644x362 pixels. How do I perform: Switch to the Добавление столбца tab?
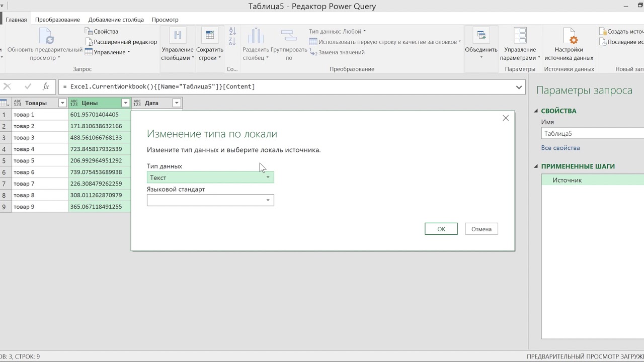coord(116,20)
